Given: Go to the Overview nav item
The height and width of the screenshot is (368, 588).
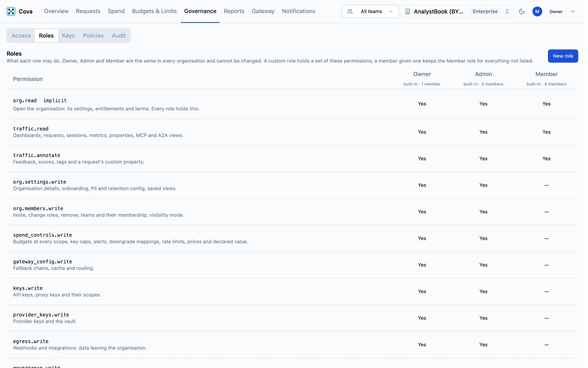Looking at the screenshot, I should tap(56, 11).
